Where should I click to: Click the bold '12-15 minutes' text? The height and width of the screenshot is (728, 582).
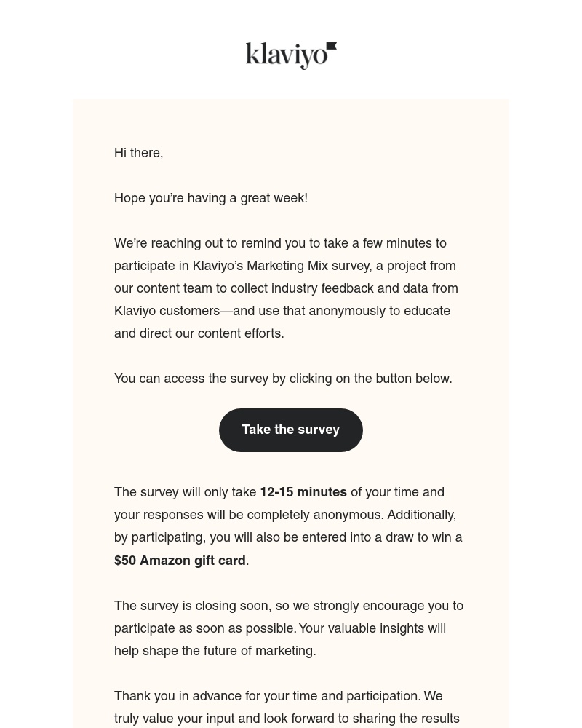pos(303,492)
